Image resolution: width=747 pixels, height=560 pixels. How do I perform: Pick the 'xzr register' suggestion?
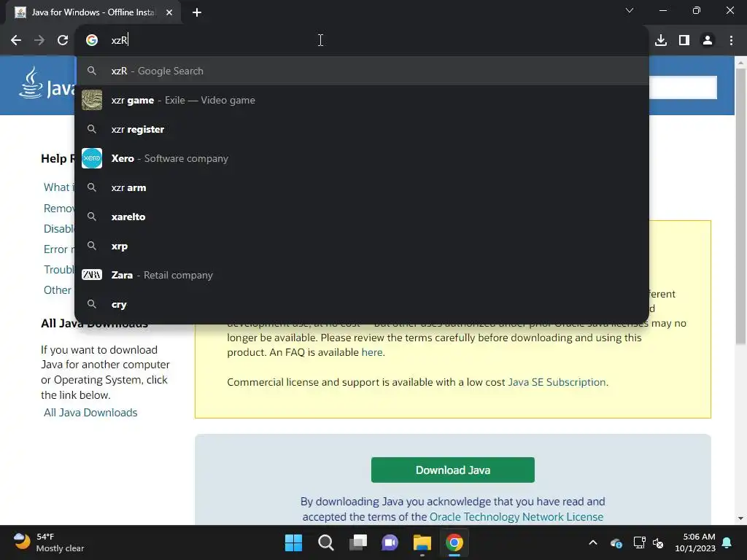click(362, 129)
